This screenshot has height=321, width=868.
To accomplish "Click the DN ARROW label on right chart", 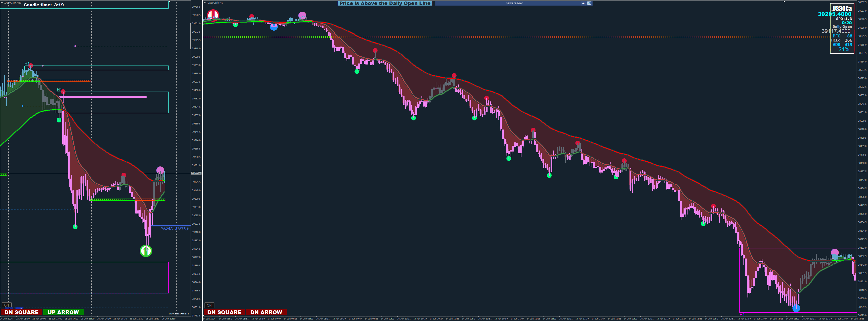I will coord(266,312).
